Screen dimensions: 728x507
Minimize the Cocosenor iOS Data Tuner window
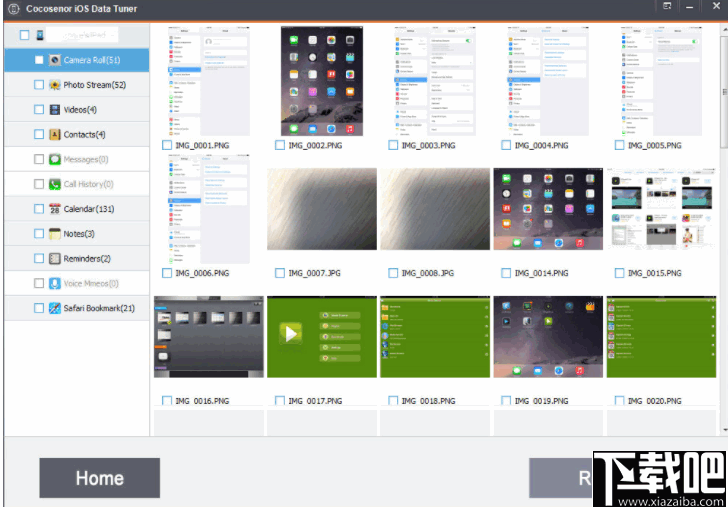(x=690, y=6)
